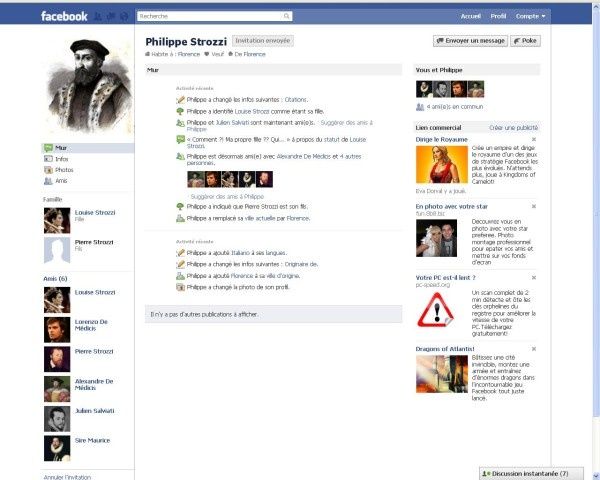
Task: Close the 'En photo avec votre star' ad
Action: [534, 207]
